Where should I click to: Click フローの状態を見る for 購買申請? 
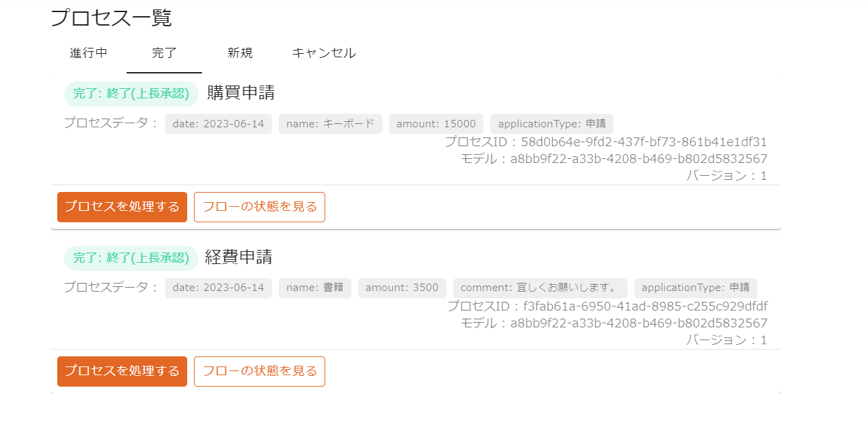point(259,207)
